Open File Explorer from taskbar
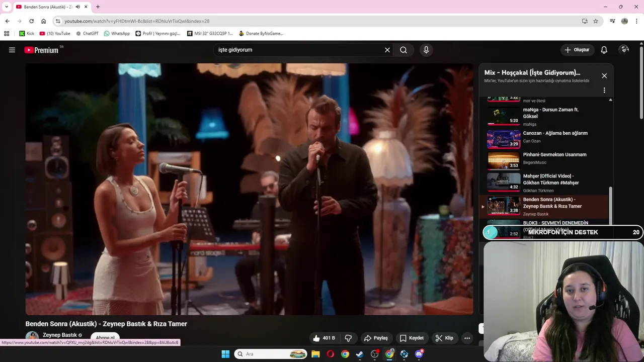The image size is (644, 362). point(315,354)
